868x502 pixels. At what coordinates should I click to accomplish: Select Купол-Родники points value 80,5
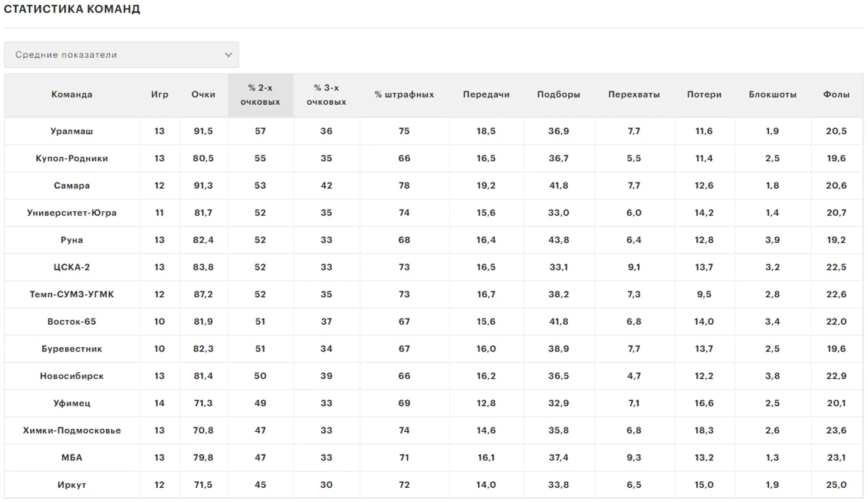[203, 159]
